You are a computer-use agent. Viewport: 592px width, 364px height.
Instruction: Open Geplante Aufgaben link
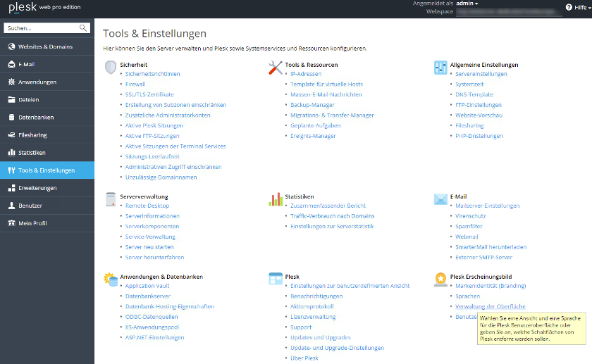315,125
